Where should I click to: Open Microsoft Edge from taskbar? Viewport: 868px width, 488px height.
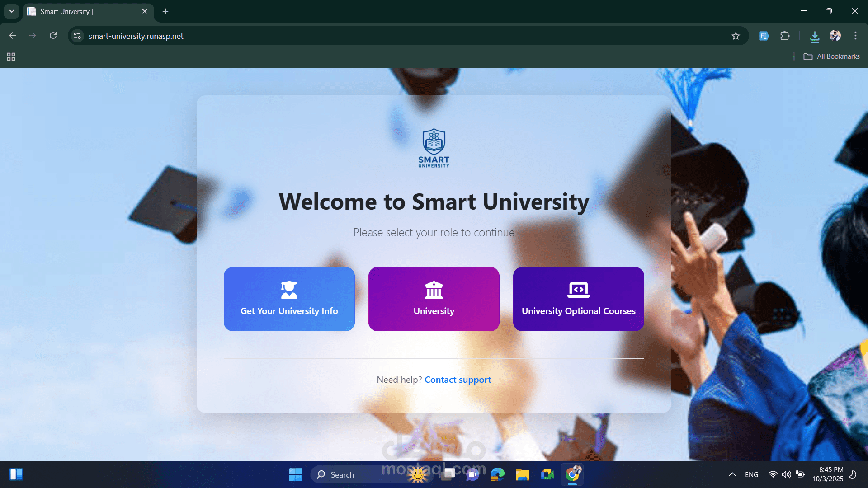tap(498, 474)
